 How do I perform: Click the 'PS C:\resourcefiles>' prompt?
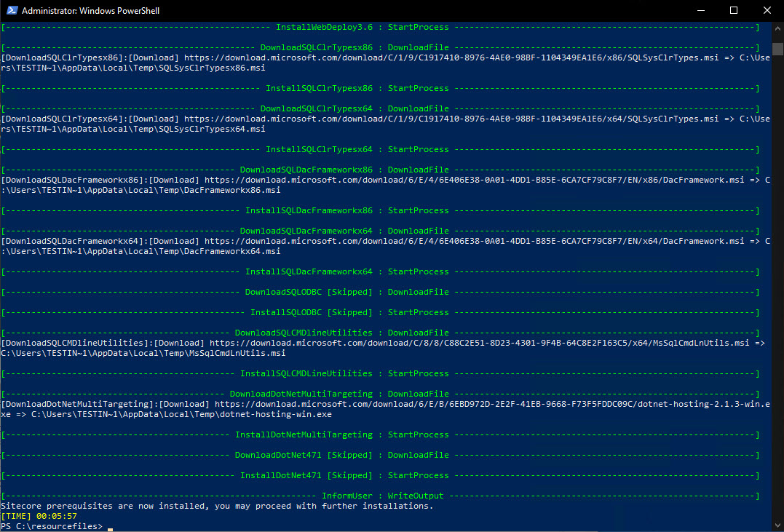click(x=52, y=526)
